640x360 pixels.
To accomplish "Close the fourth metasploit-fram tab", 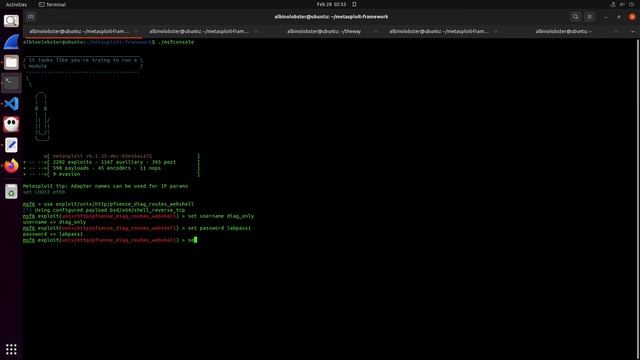I will click(496, 31).
